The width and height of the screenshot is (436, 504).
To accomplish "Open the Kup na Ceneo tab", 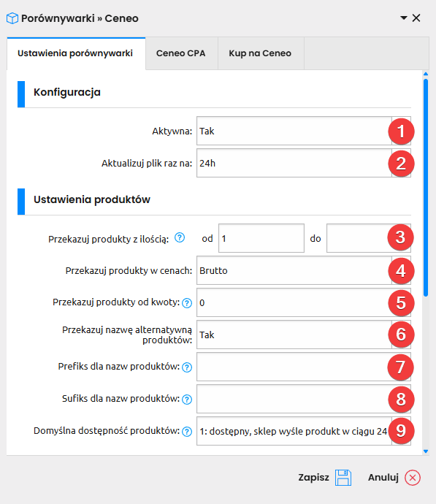I will click(x=260, y=53).
